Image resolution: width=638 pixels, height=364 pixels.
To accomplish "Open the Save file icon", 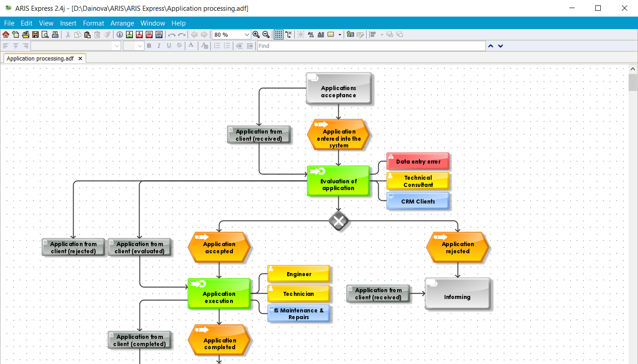I will pyautogui.click(x=35, y=35).
